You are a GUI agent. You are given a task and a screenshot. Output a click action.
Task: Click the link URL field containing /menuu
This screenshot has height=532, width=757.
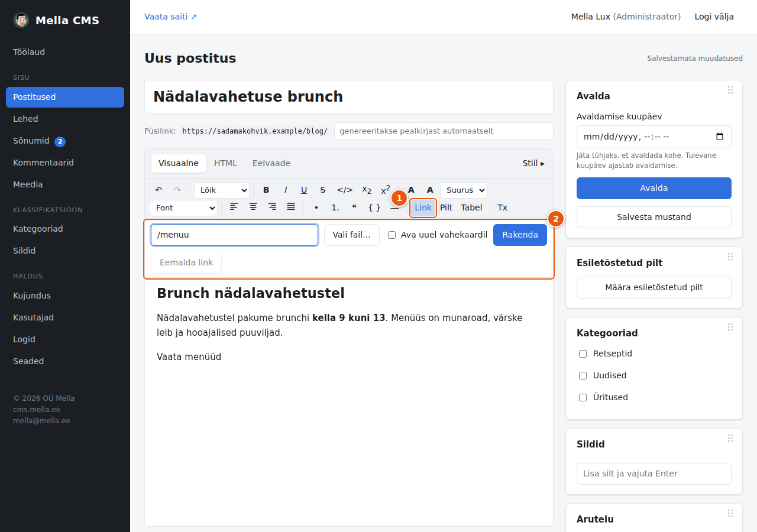pyautogui.click(x=234, y=235)
